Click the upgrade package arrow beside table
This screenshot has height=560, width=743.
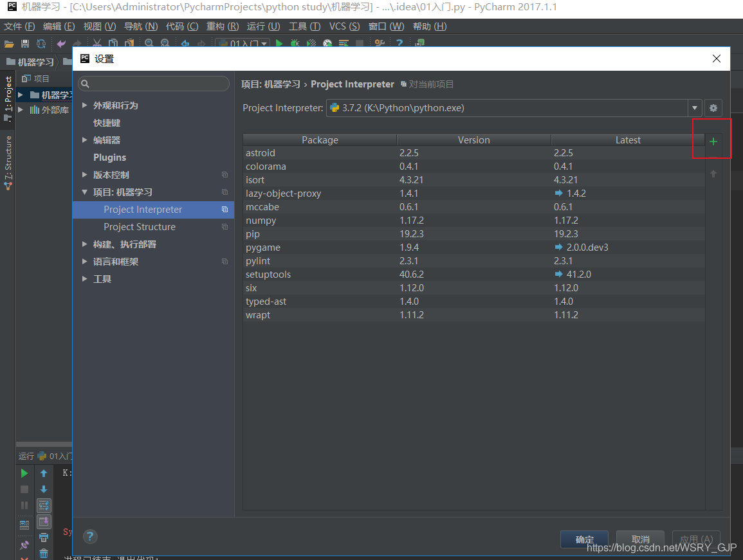[x=713, y=174]
